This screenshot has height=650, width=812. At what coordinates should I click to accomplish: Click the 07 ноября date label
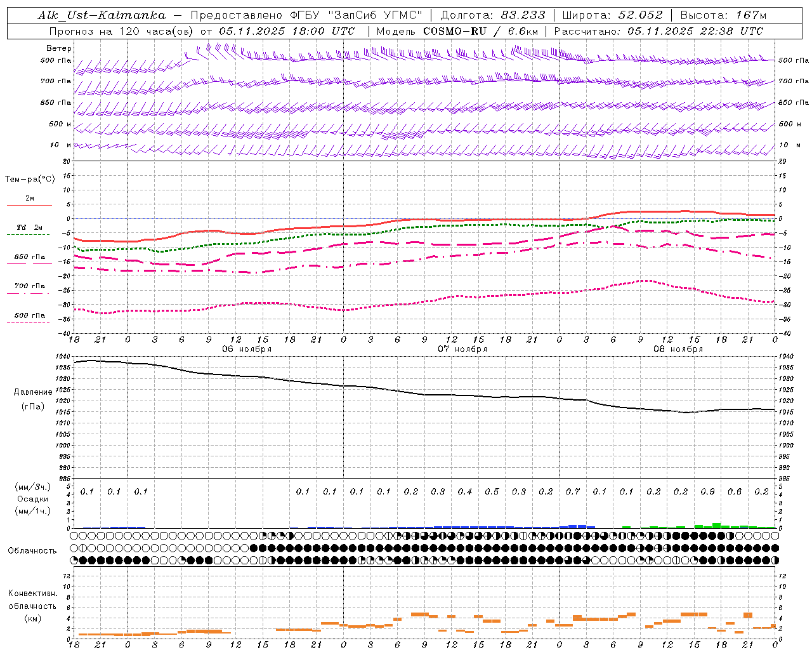pyautogui.click(x=462, y=349)
